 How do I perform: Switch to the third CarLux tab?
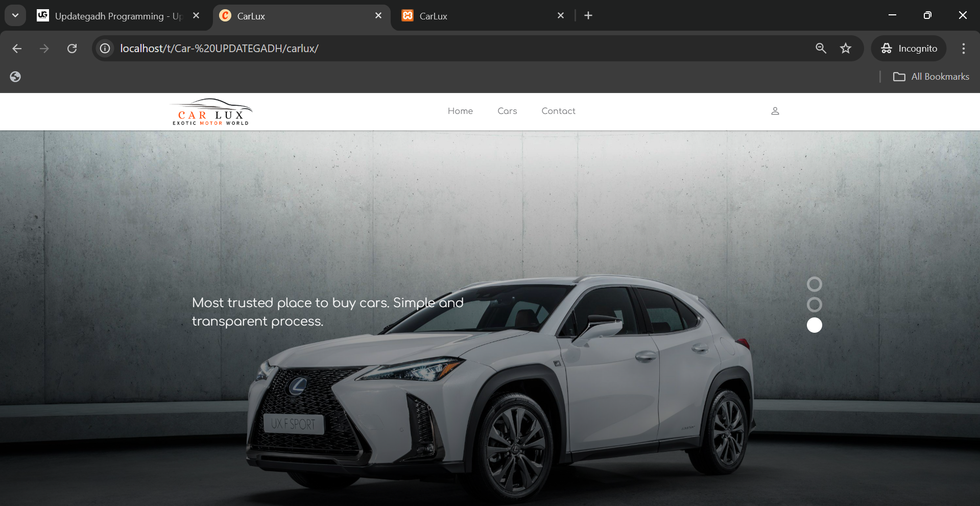[x=483, y=16]
